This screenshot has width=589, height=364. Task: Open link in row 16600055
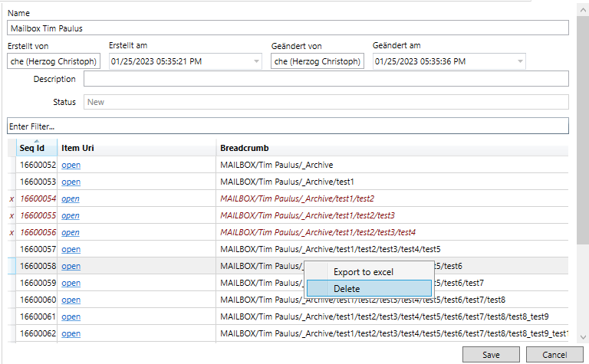pyautogui.click(x=71, y=215)
